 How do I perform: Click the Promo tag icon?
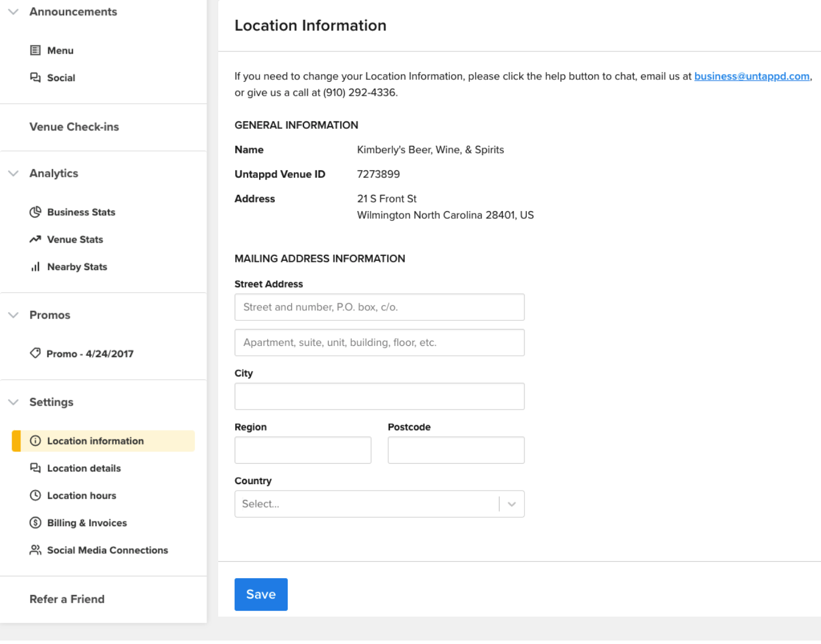coord(36,353)
